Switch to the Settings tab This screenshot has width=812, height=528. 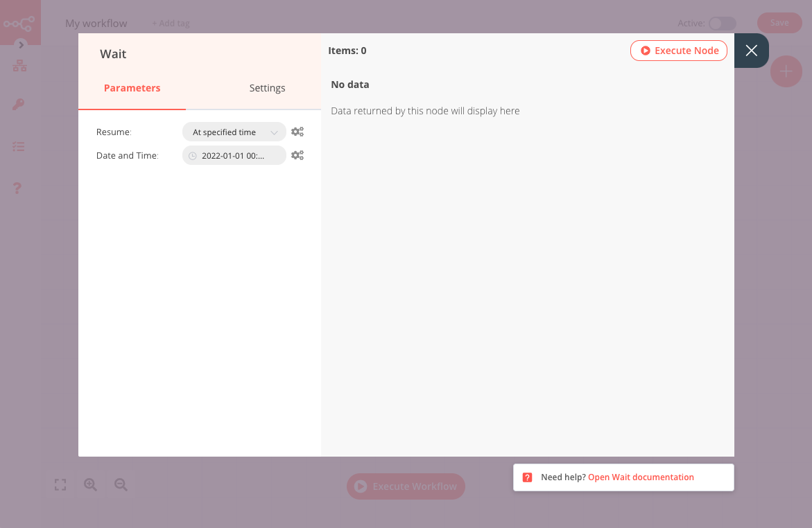[x=267, y=88]
